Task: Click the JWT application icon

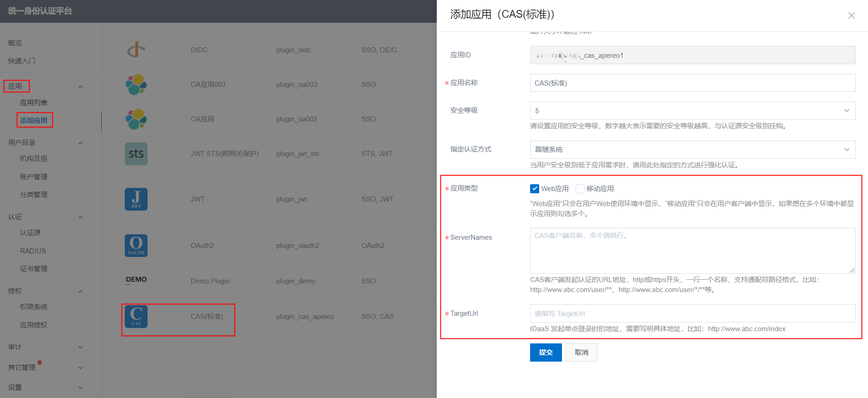Action: (x=136, y=199)
